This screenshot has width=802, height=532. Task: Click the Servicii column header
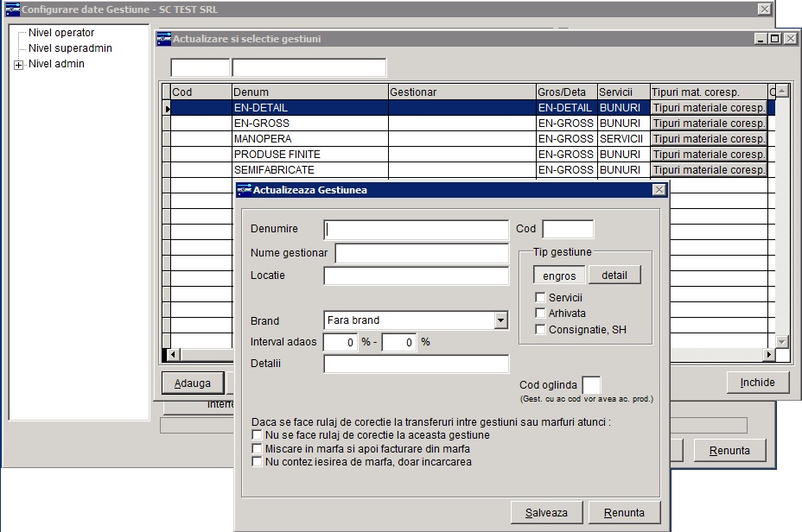pyautogui.click(x=624, y=92)
